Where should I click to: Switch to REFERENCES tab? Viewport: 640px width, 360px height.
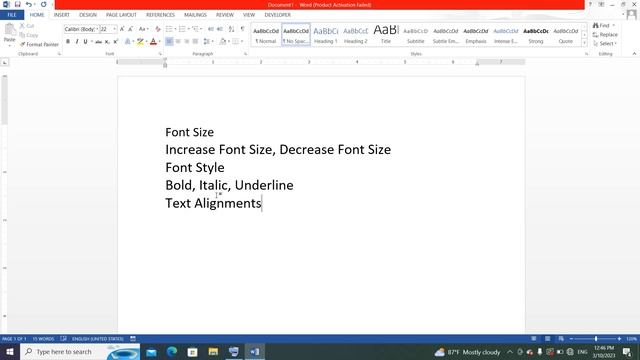click(x=160, y=15)
